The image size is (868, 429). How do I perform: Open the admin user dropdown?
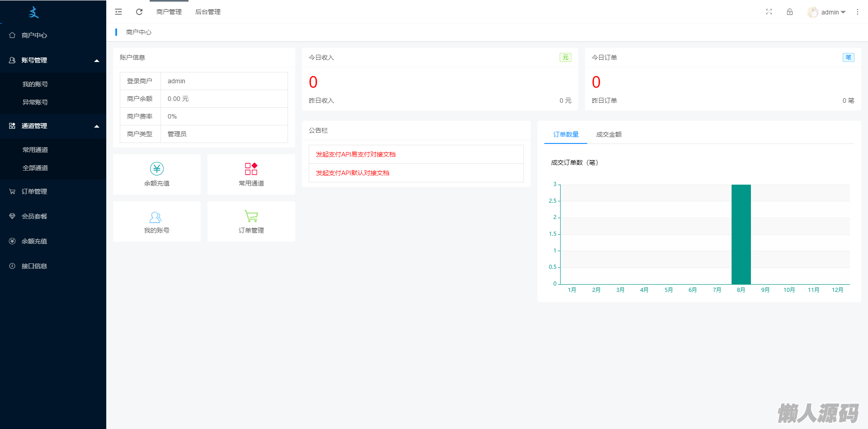click(x=827, y=12)
